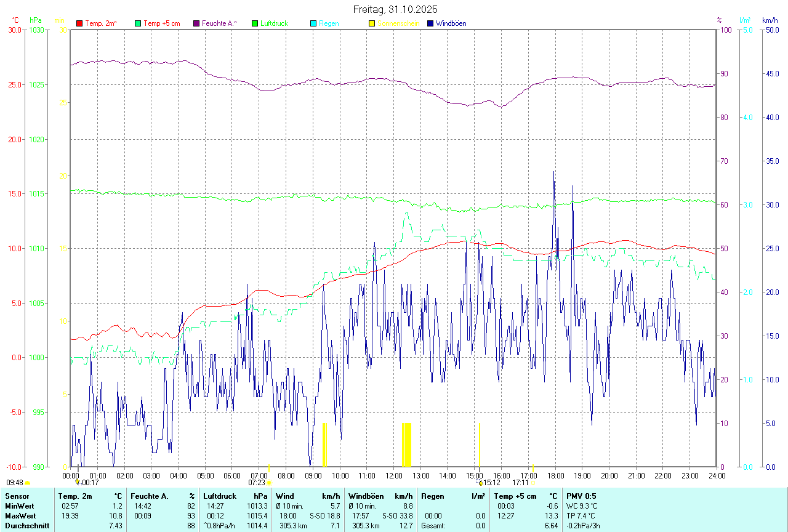Click the cyan Regen legend square

313,23
